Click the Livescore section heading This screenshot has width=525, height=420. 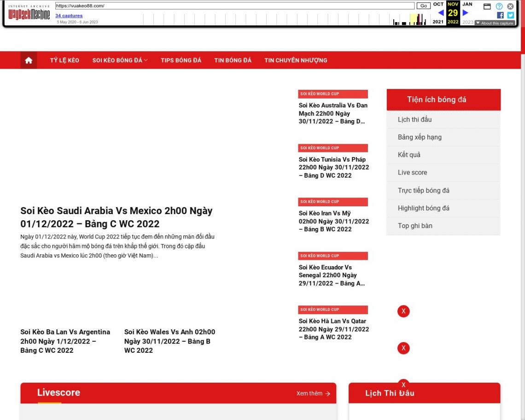[x=58, y=392]
